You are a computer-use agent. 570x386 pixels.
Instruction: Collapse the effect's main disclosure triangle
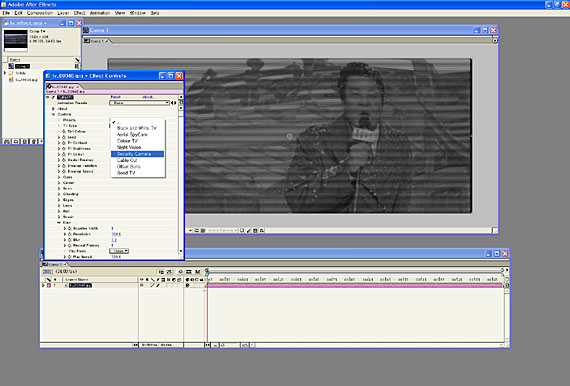(48, 97)
